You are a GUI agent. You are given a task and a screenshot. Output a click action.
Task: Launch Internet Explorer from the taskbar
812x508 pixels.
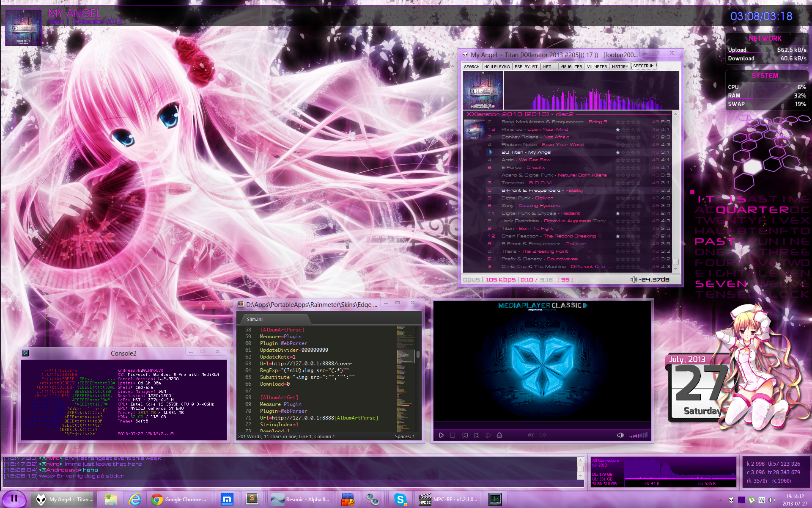(x=135, y=500)
